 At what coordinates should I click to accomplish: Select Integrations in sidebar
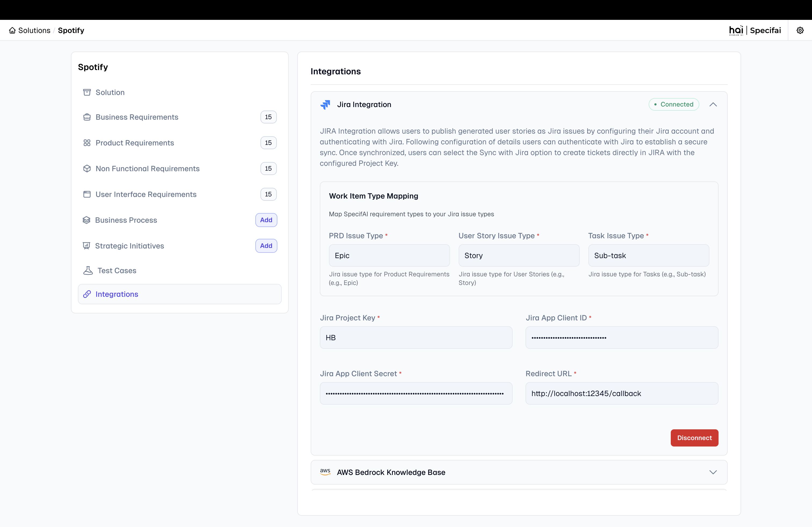tap(179, 294)
